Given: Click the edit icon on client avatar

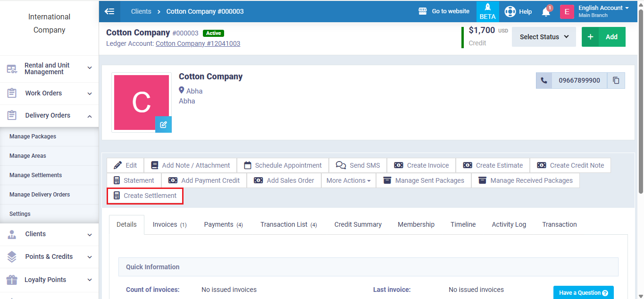Looking at the screenshot, I should coord(163,125).
